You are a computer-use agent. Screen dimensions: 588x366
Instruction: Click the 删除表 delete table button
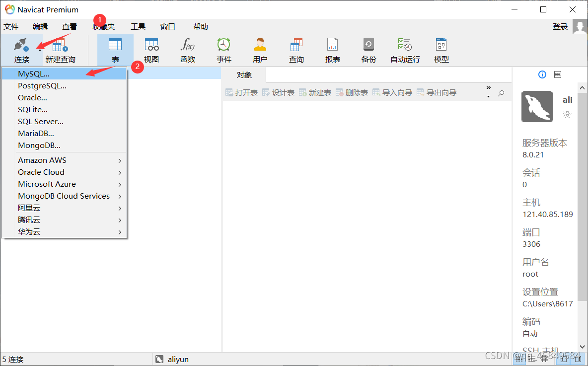(352, 93)
